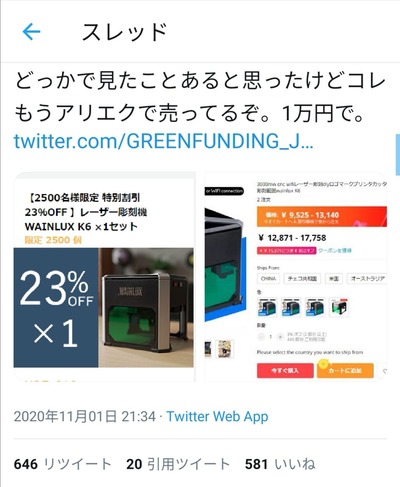
Task: View the 20 quote tweets
Action: pyautogui.click(x=178, y=464)
